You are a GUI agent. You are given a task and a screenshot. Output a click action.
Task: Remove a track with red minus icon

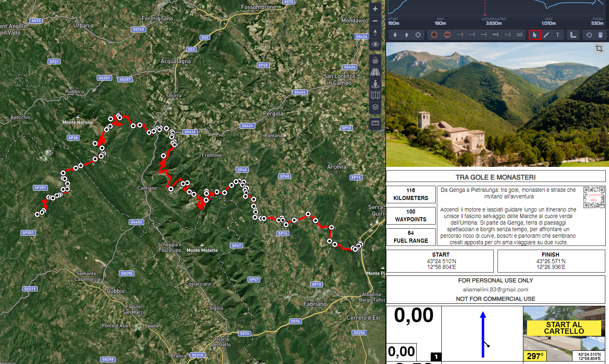448,35
